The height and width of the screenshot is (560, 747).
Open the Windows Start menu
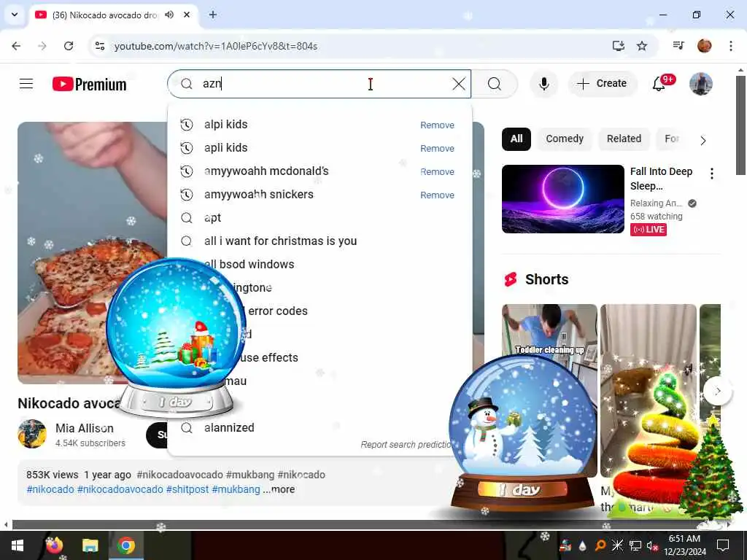(x=18, y=545)
